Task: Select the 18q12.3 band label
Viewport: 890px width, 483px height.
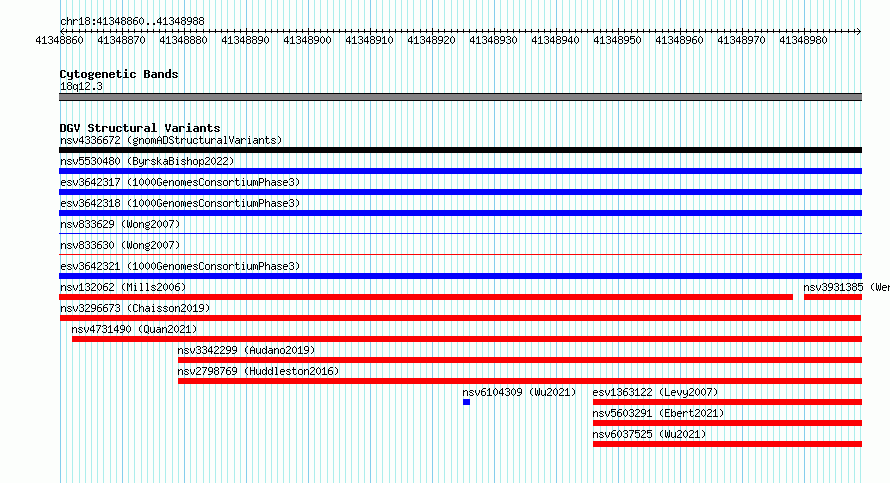Action: [x=81, y=86]
